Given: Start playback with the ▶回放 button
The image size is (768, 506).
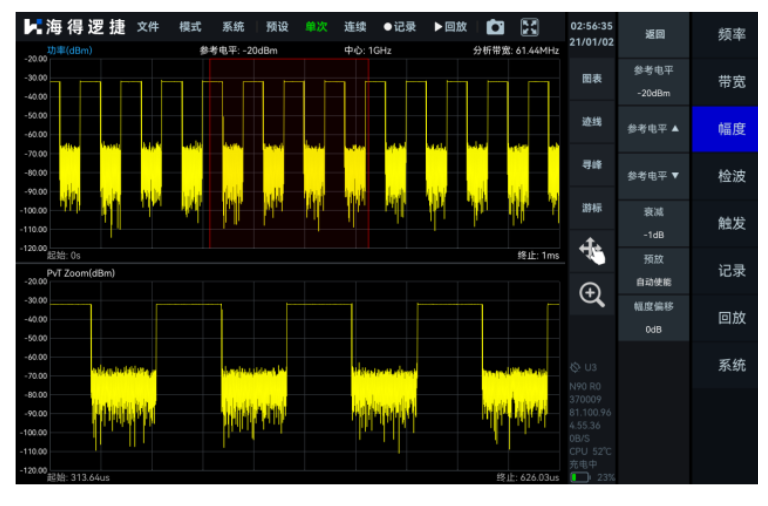Looking at the screenshot, I should (451, 27).
